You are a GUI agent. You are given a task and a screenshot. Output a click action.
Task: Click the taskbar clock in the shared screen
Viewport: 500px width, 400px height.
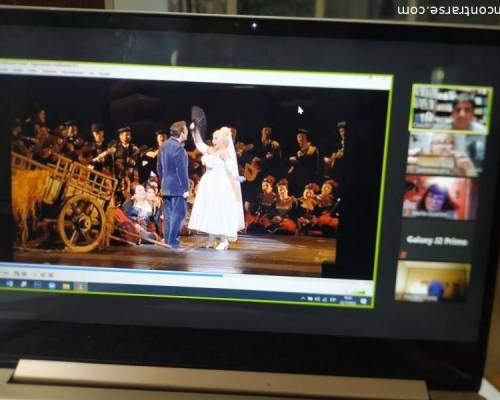coord(347,300)
